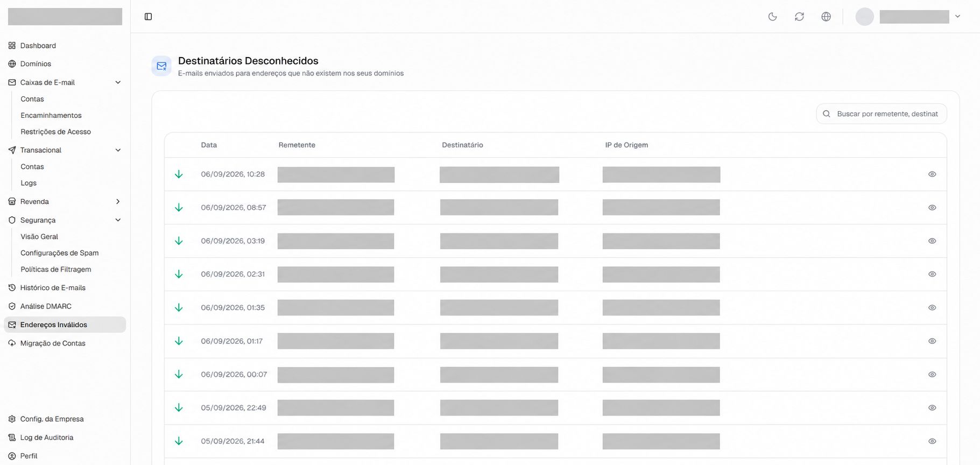
Task: Go to Políticas de Filtragem
Action: [56, 269]
